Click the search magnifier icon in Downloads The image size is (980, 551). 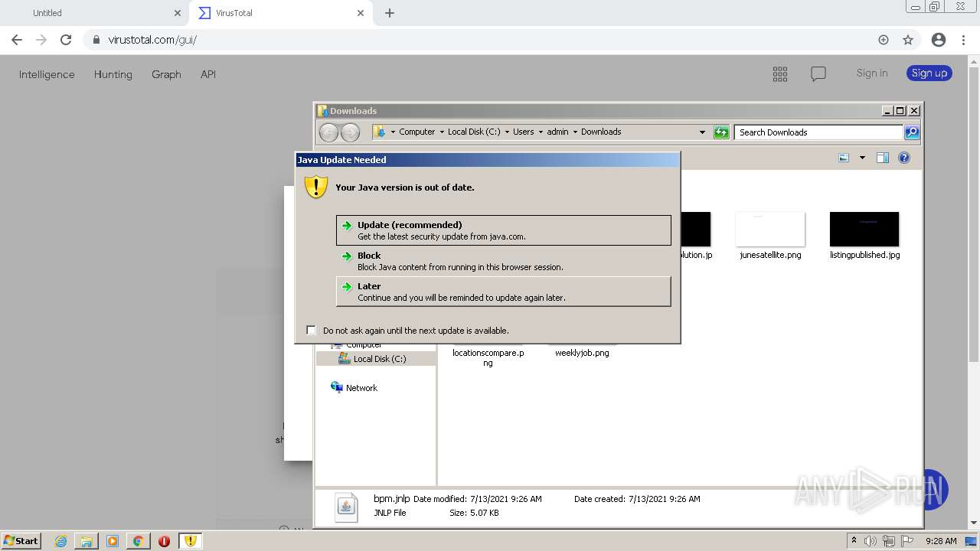point(912,132)
